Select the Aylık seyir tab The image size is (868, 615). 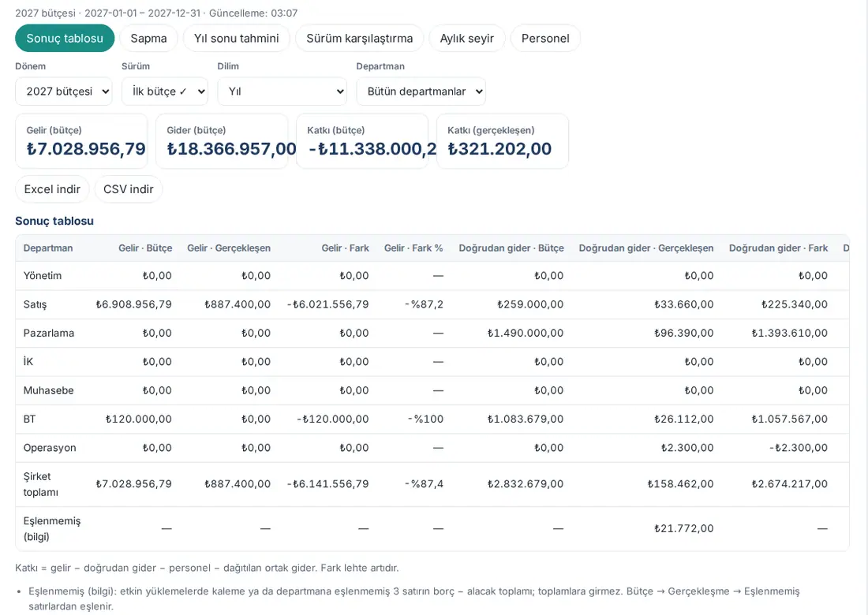click(x=466, y=38)
